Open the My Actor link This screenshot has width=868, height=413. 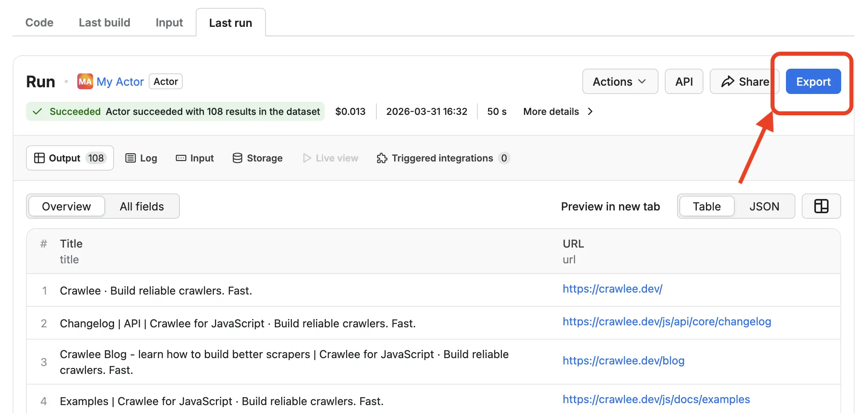[120, 81]
